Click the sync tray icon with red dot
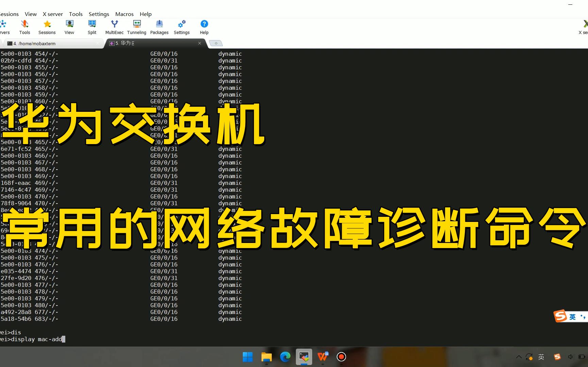The image size is (588, 367). coord(529,357)
